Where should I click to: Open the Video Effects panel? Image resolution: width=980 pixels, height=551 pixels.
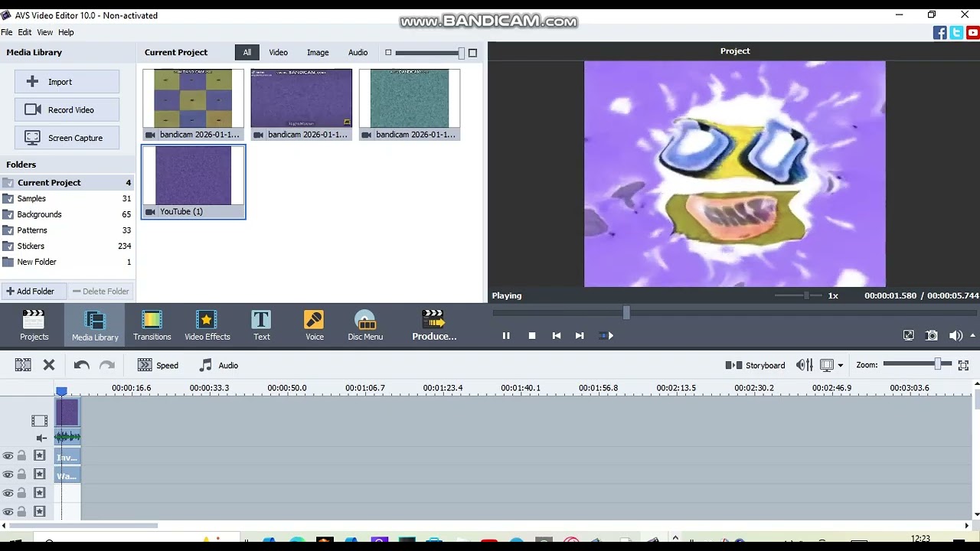(207, 325)
